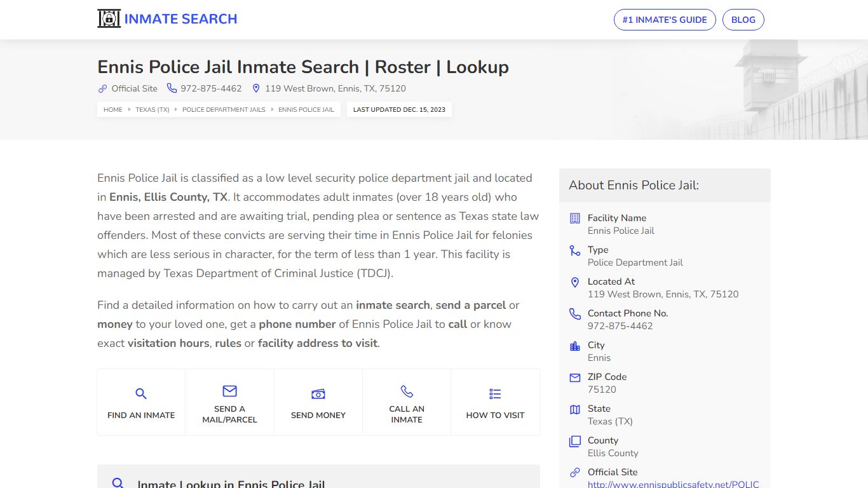Open POLICE DEPARTMENT JAILS breadcrumb
This screenshot has width=868, height=488.
pyautogui.click(x=224, y=109)
